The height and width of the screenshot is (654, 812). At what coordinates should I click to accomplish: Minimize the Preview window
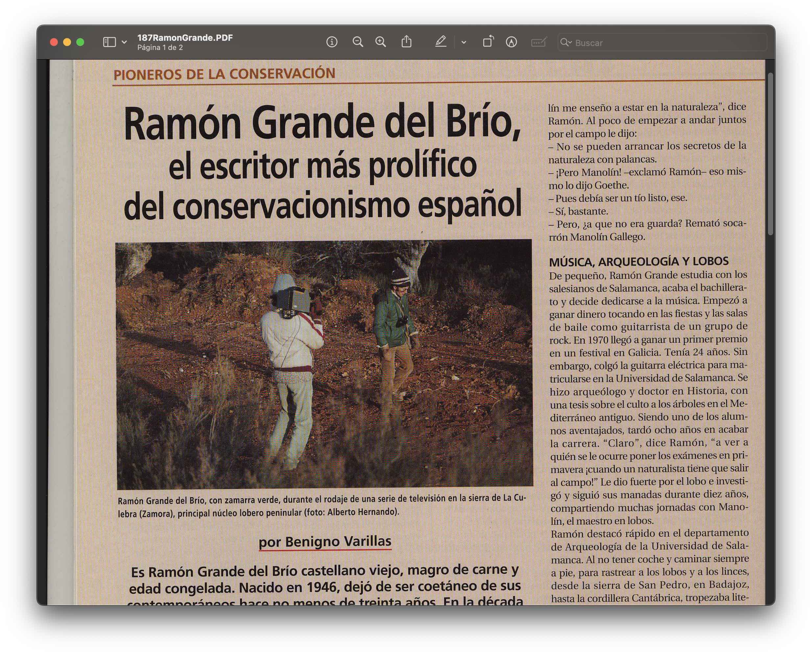[x=67, y=42]
